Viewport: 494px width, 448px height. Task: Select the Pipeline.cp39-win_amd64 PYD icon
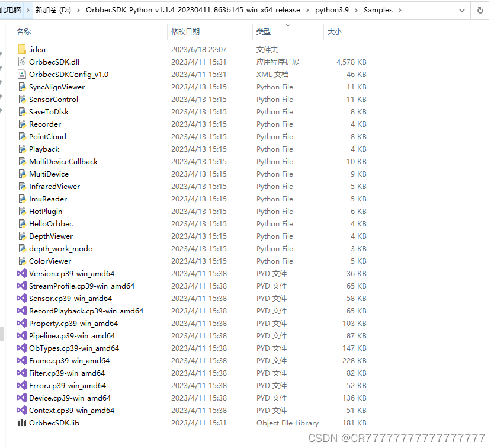[22, 336]
